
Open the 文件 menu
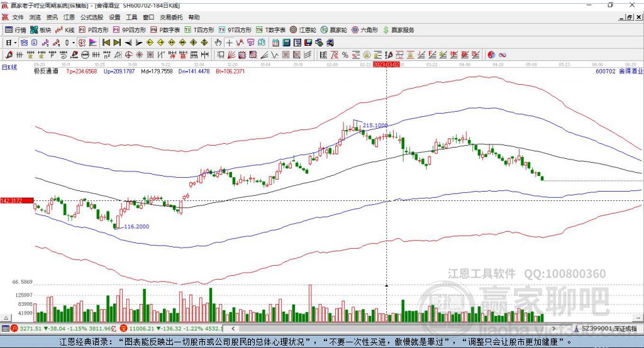18,17
